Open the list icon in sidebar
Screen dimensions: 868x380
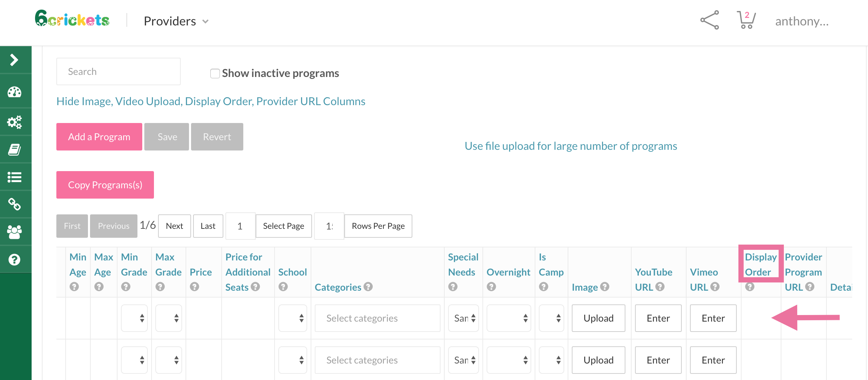pyautogui.click(x=14, y=177)
